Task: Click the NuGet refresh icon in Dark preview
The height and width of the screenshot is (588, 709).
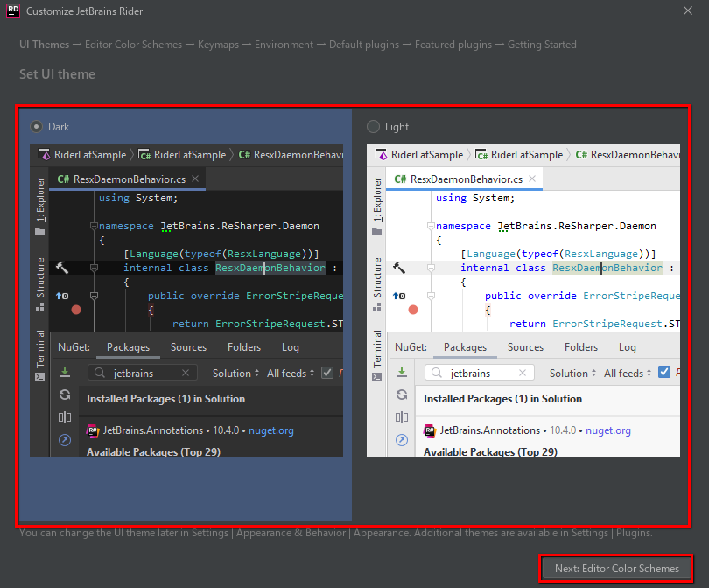Action: (x=65, y=395)
